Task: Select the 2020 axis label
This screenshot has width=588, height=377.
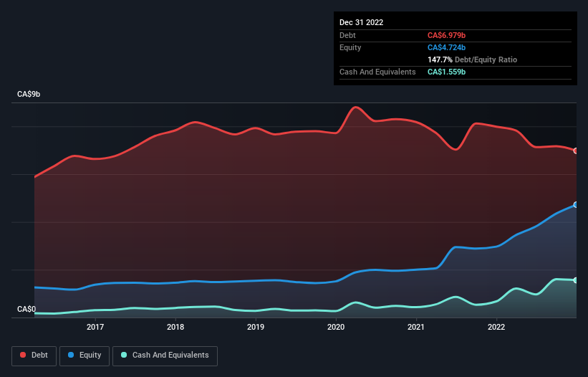Action: pyautogui.click(x=336, y=327)
